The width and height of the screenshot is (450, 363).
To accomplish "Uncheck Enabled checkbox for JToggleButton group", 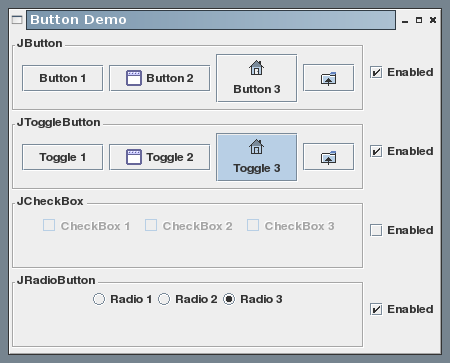I will pyautogui.click(x=376, y=151).
